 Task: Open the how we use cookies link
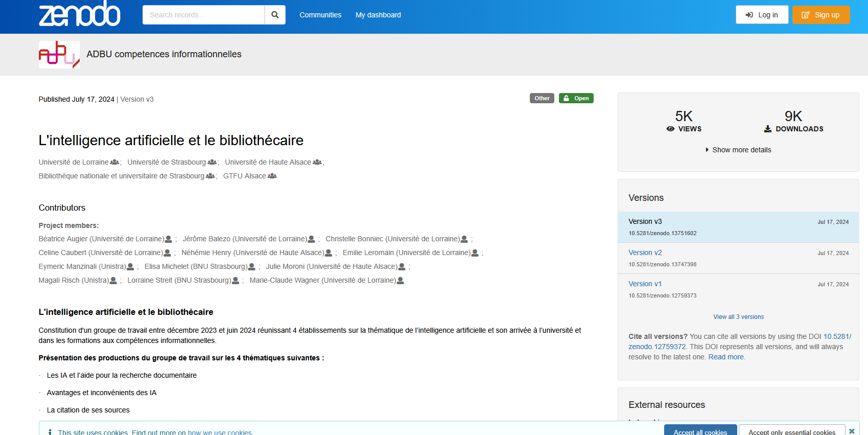tap(220, 432)
